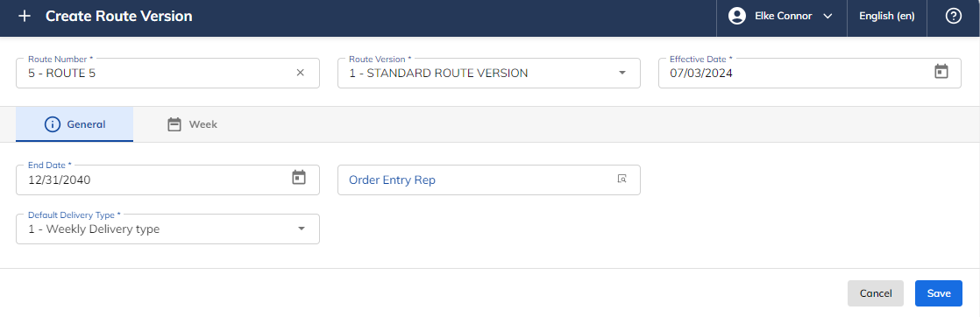The height and width of the screenshot is (317, 980).
Task: Open the help question mark icon
Action: [x=953, y=17]
